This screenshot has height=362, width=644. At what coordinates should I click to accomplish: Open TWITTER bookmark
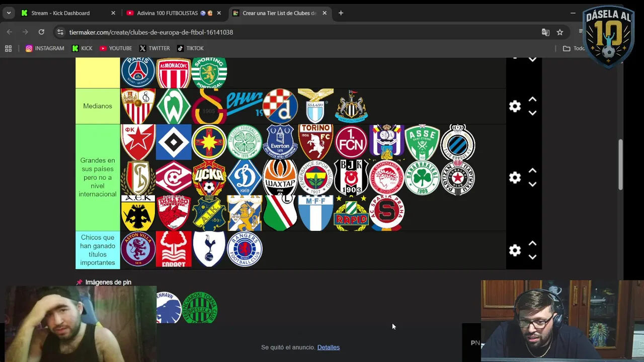point(154,48)
